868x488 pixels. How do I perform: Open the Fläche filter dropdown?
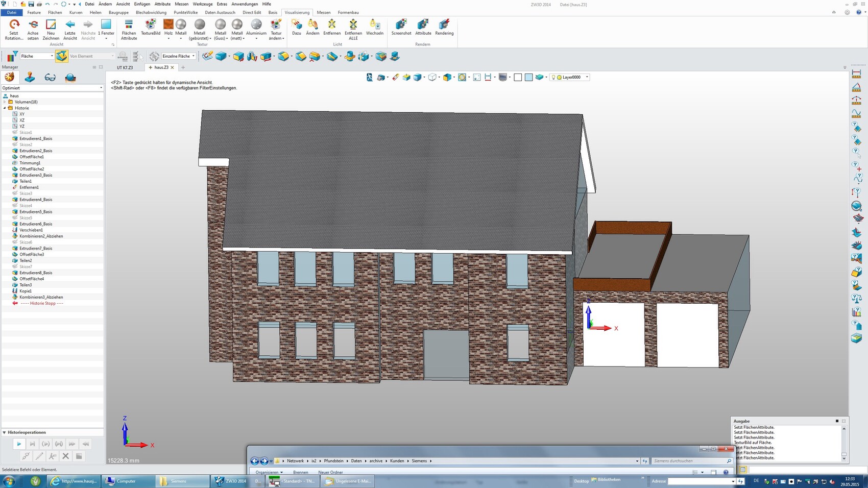tap(52, 56)
